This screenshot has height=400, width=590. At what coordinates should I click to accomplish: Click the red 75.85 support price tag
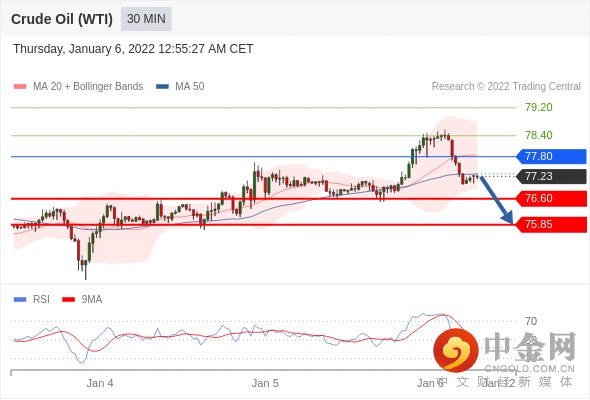[551, 225]
